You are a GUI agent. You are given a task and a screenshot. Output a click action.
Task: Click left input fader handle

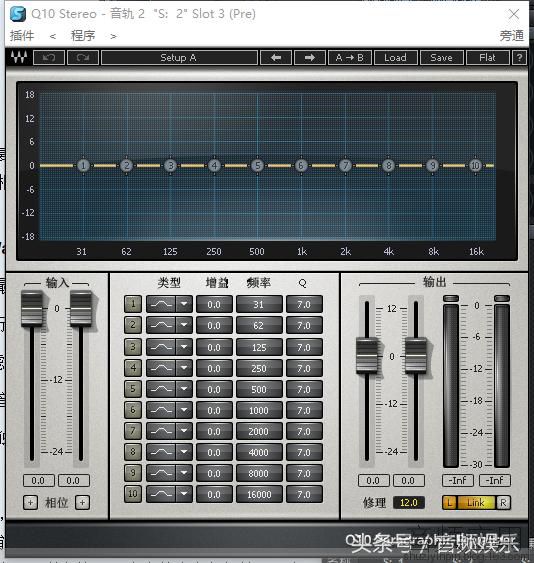click(x=32, y=309)
